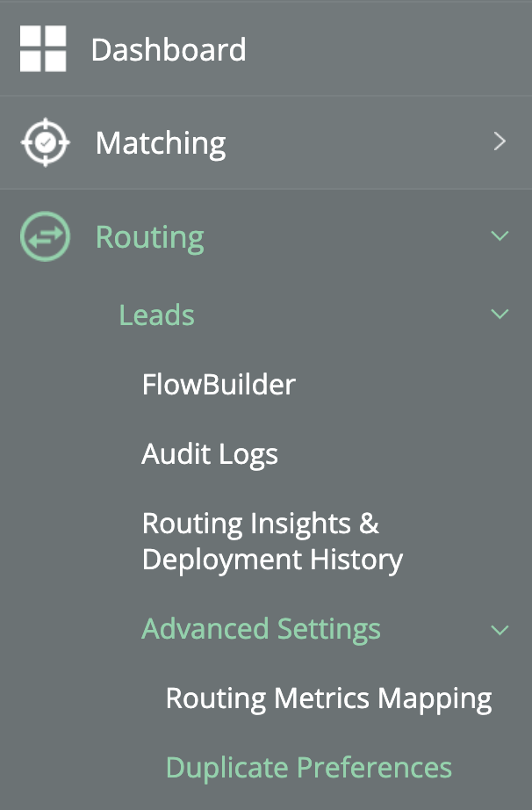Select the Leads submenu label
This screenshot has height=810, width=532.
pyautogui.click(x=157, y=315)
